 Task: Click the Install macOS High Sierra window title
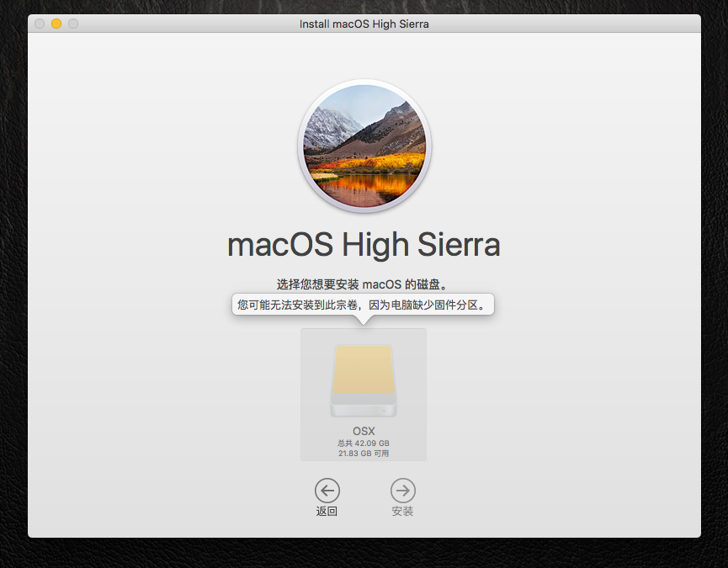coord(364,24)
